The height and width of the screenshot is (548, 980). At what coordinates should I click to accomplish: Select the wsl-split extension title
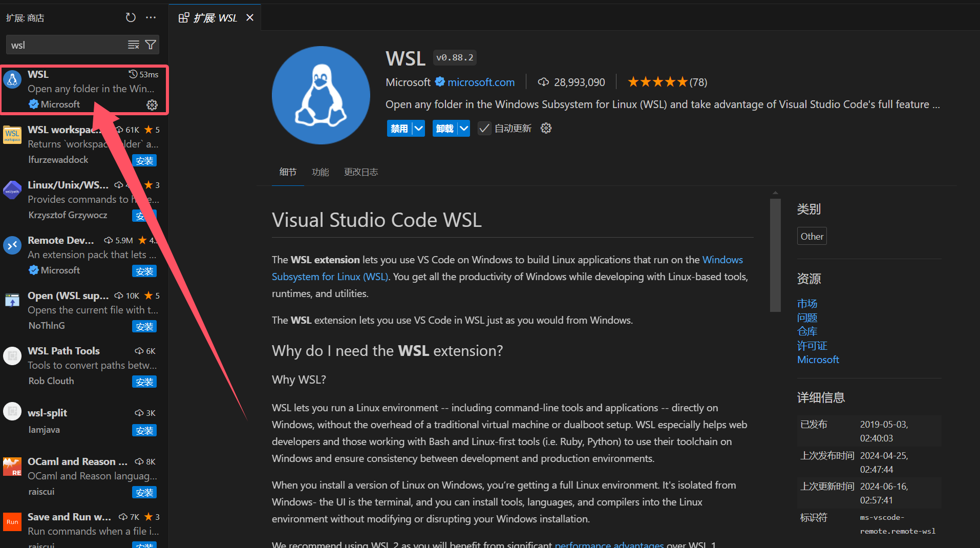tap(47, 413)
